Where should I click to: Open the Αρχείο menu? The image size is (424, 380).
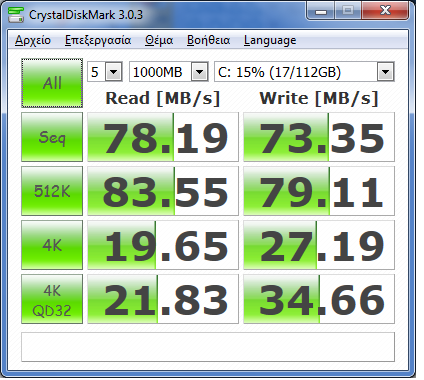pos(33,40)
